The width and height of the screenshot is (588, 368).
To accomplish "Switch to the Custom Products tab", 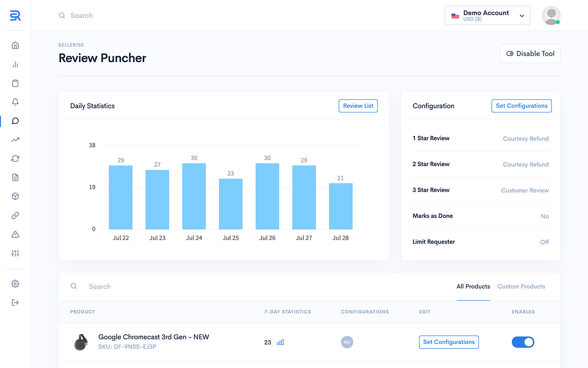I will 521,287.
